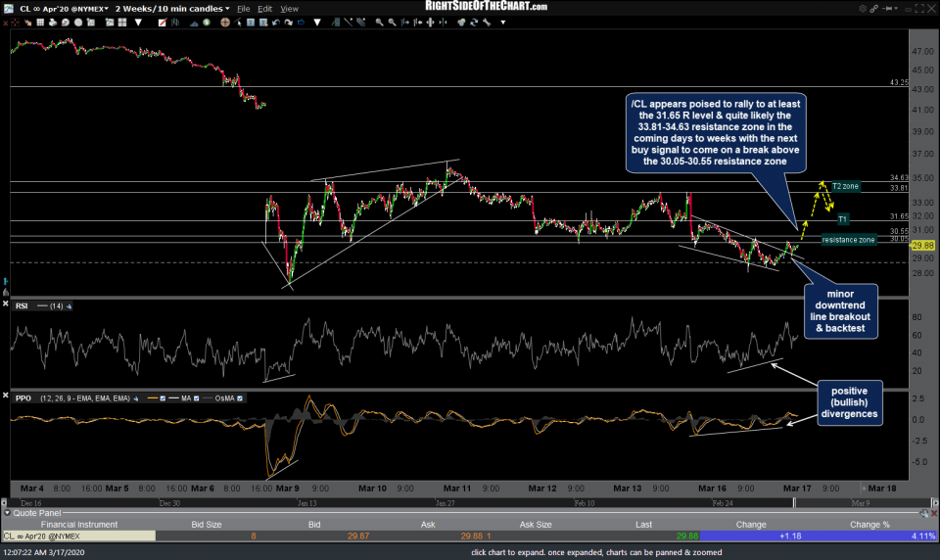Open the Edit menu

[x=266, y=8]
